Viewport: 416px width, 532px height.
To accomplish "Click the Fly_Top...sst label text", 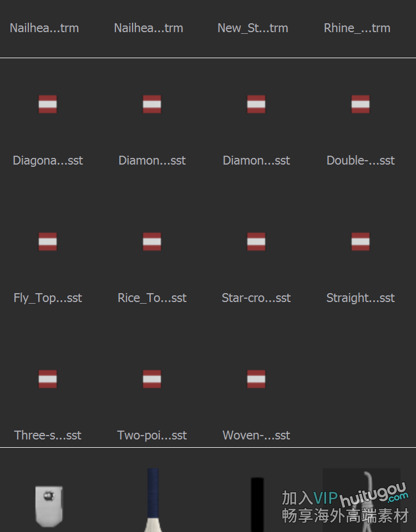I will [48, 298].
